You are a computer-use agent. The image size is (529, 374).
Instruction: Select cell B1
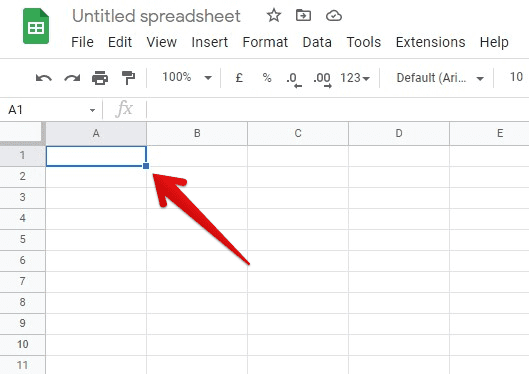197,156
